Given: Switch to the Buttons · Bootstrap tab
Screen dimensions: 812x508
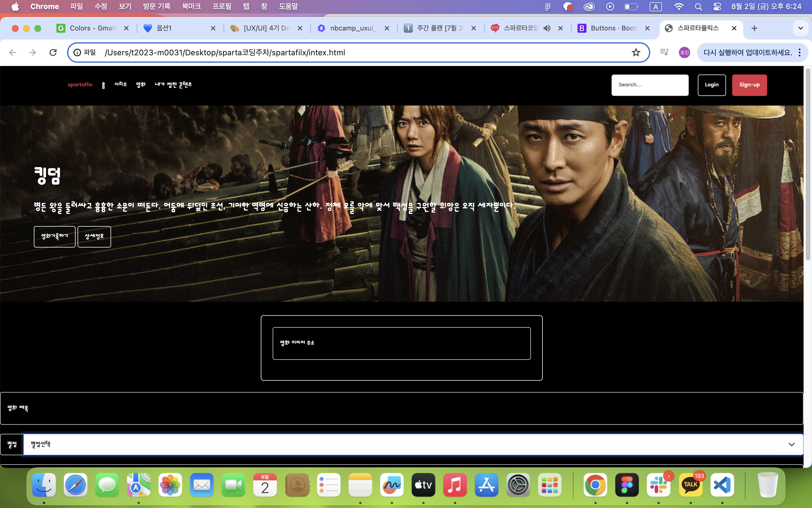Looking at the screenshot, I should (614, 28).
